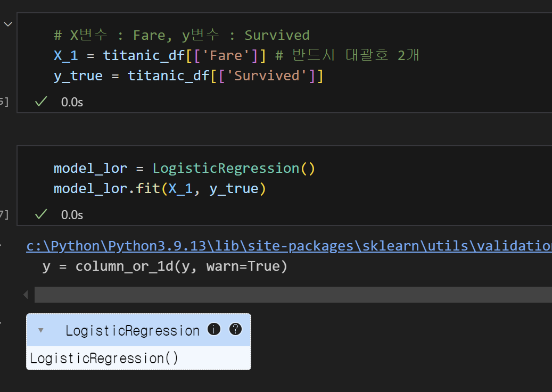
Task: Click the LogisticRegression() text in estimator body
Action: click(x=104, y=358)
